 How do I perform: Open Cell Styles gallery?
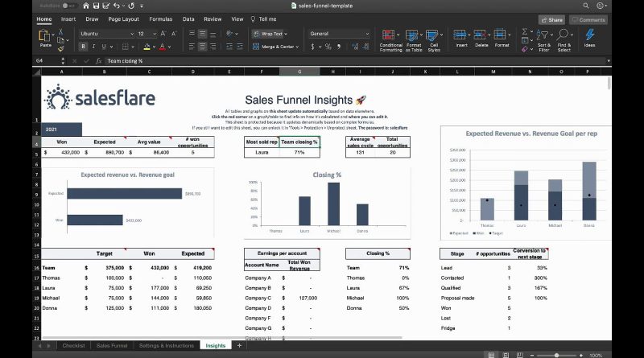click(x=434, y=41)
